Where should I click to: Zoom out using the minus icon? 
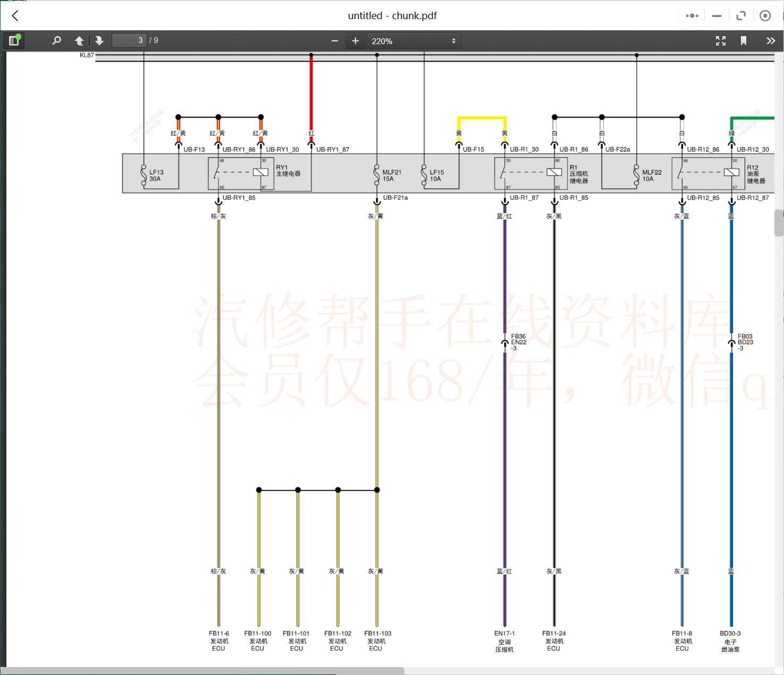334,40
